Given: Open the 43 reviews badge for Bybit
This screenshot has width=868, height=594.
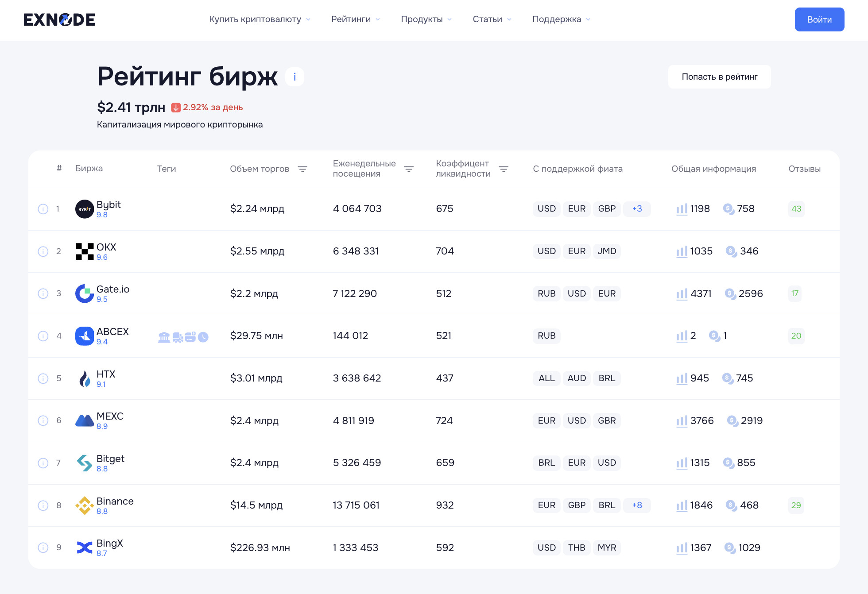Looking at the screenshot, I should (x=796, y=209).
